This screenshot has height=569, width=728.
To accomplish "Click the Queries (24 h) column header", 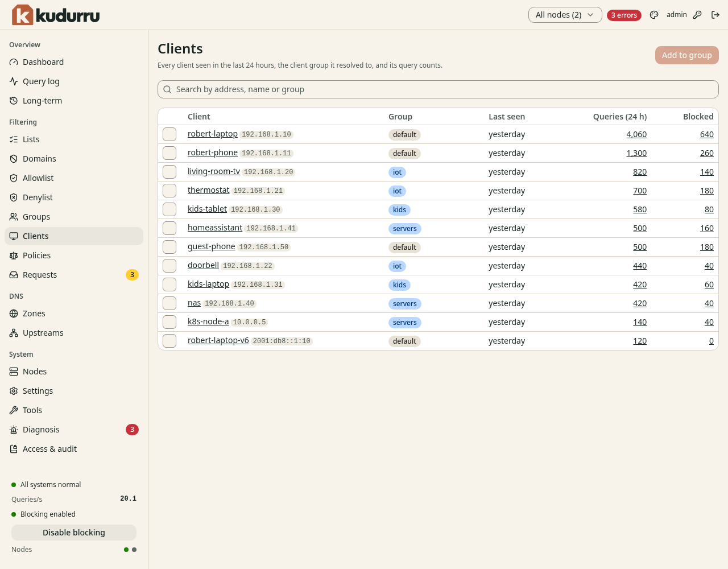I will point(619,117).
